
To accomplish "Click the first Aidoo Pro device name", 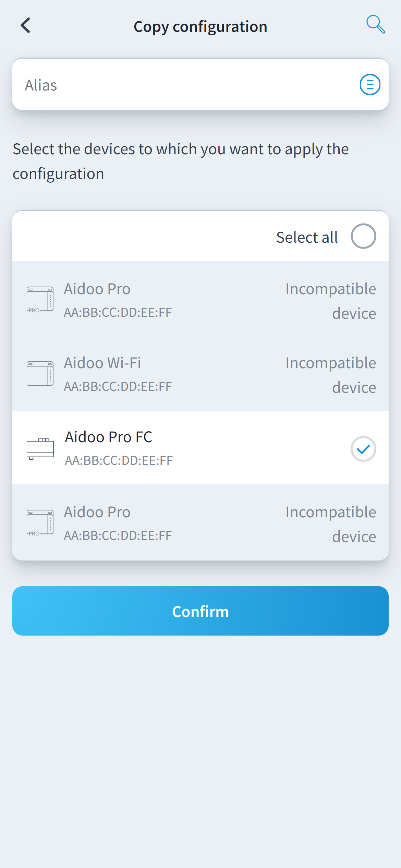I will (x=97, y=289).
